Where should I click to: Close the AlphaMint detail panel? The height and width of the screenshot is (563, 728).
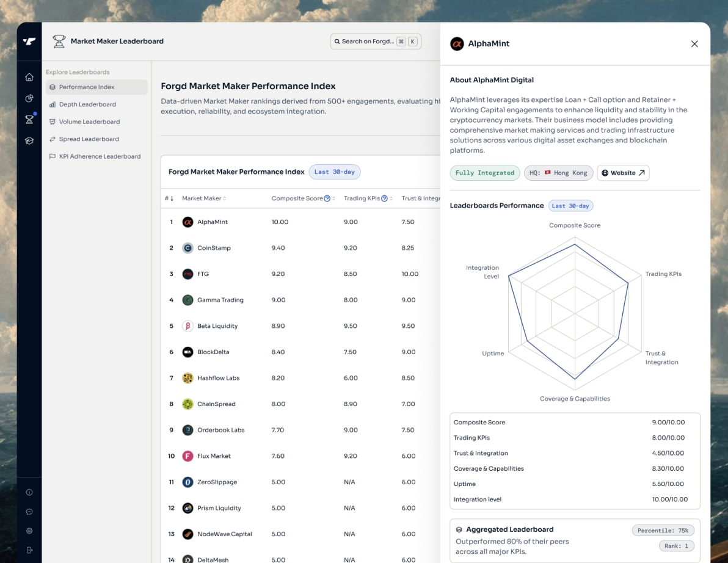click(x=694, y=43)
